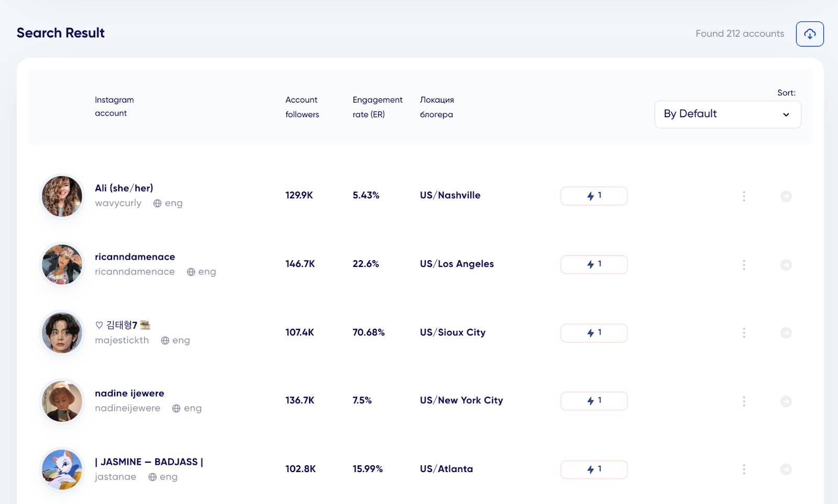Click the 70.68% engagement rate
Image resolution: width=838 pixels, height=504 pixels.
[369, 332]
